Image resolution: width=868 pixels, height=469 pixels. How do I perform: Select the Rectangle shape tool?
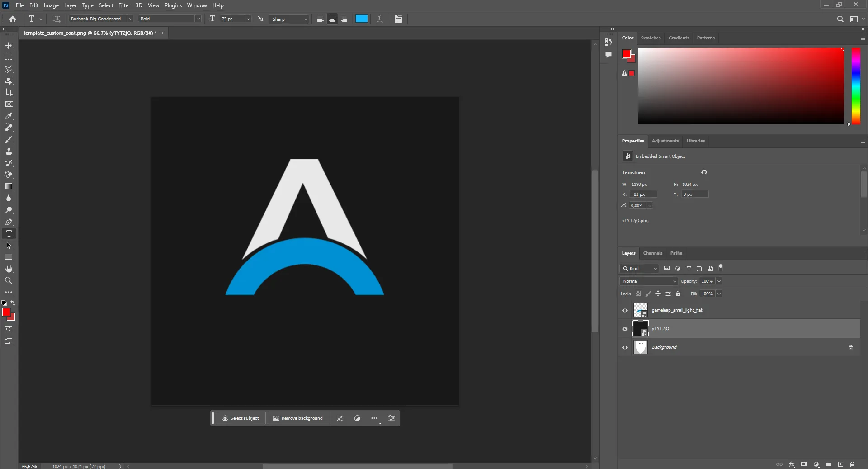(9, 257)
